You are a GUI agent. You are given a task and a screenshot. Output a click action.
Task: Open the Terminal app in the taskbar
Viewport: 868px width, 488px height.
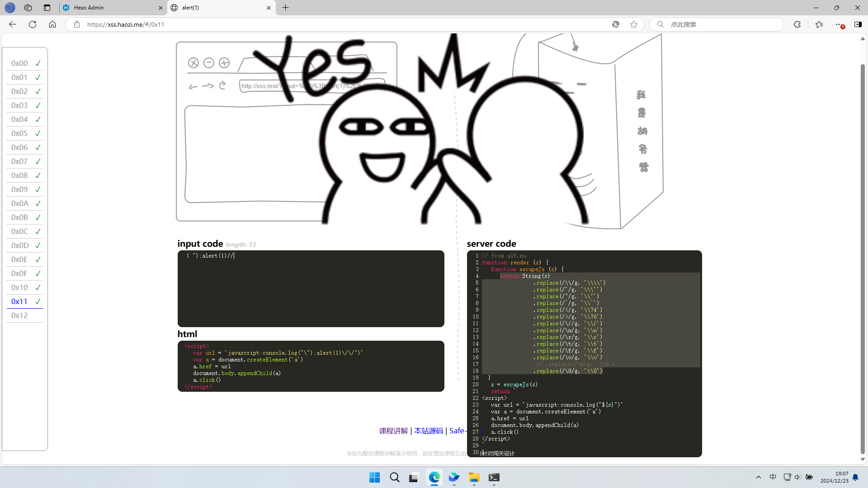coord(494,478)
